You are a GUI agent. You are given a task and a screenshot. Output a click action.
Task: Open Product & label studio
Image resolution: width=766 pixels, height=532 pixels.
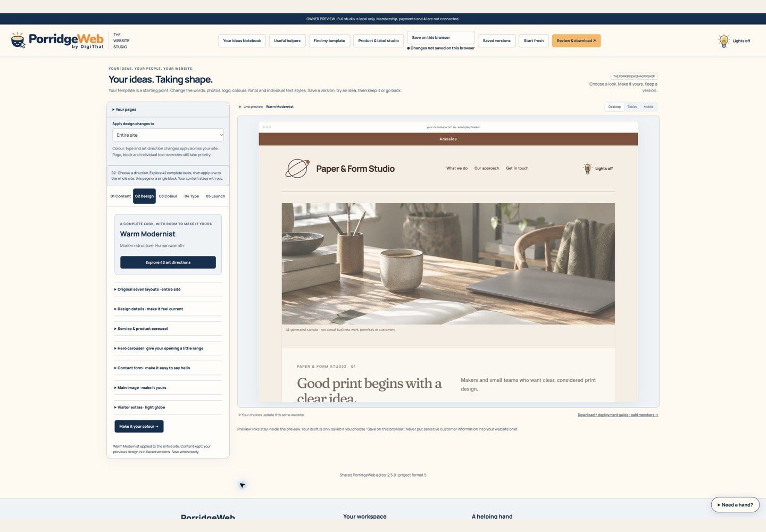(378, 41)
